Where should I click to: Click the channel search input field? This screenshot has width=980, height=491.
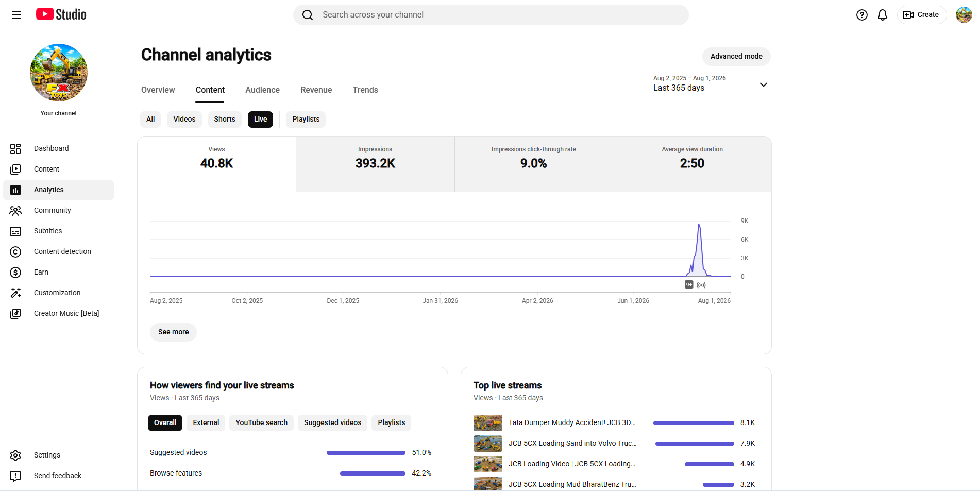(x=491, y=15)
